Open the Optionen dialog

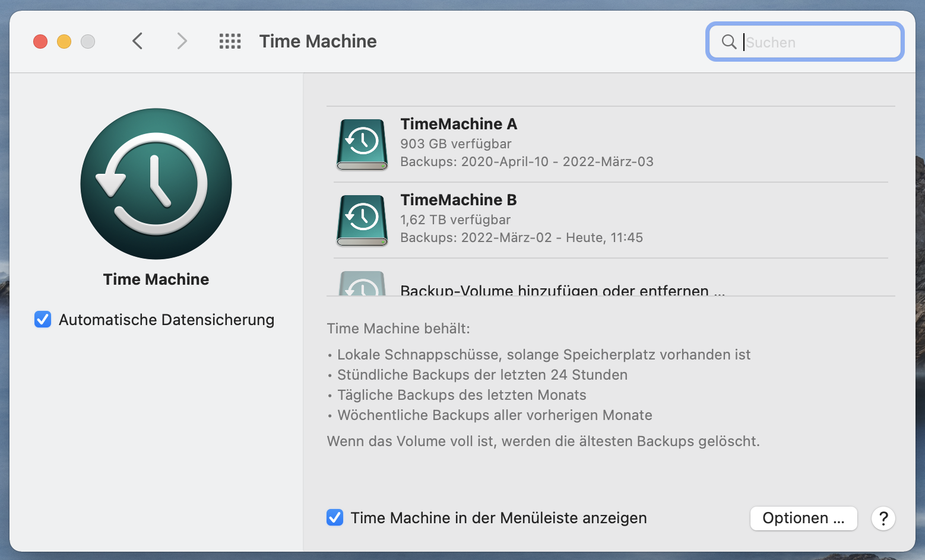click(x=803, y=518)
